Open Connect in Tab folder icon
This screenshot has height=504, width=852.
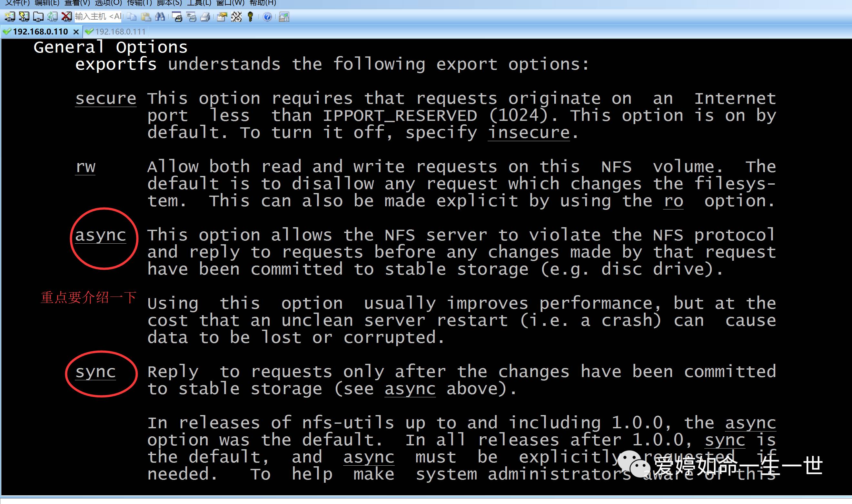[x=38, y=16]
